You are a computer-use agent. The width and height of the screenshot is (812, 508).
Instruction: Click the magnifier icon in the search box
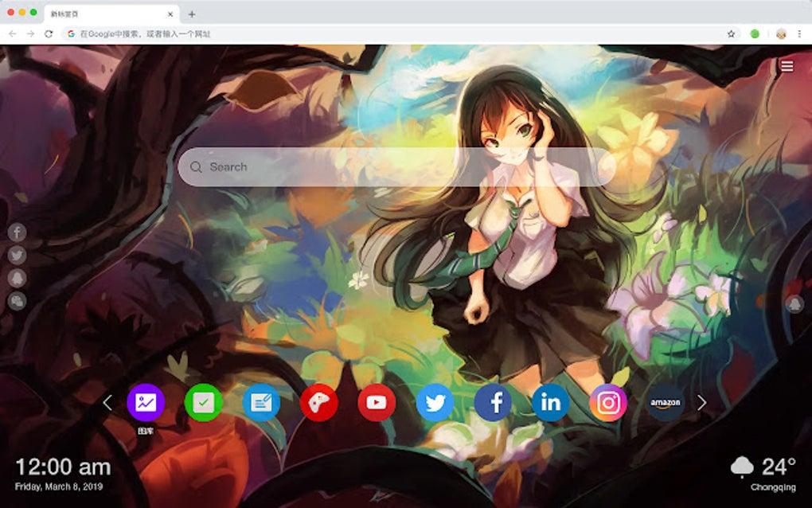point(196,166)
